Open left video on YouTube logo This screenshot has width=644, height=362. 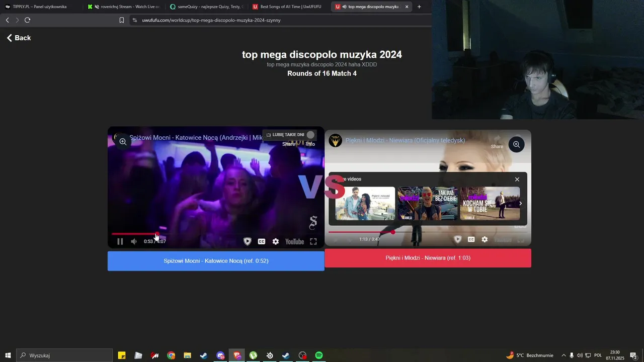(x=294, y=241)
